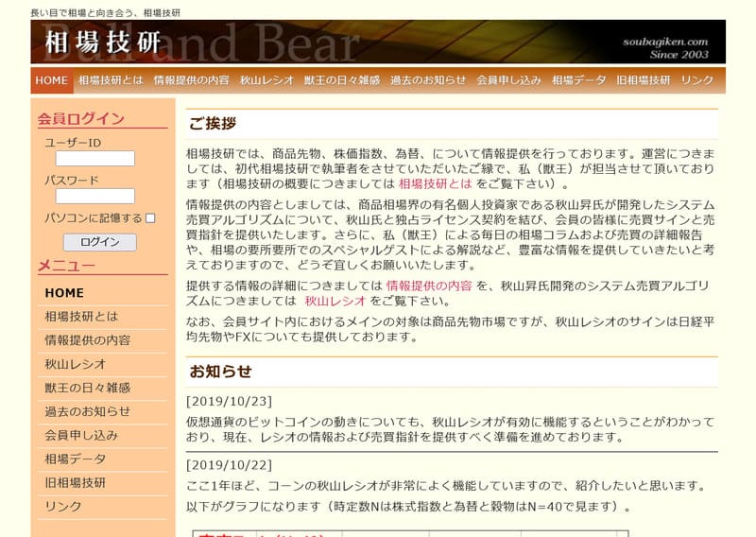Image resolution: width=756 pixels, height=537 pixels.
Task: Open 相場データ in top navigation
Action: point(578,80)
